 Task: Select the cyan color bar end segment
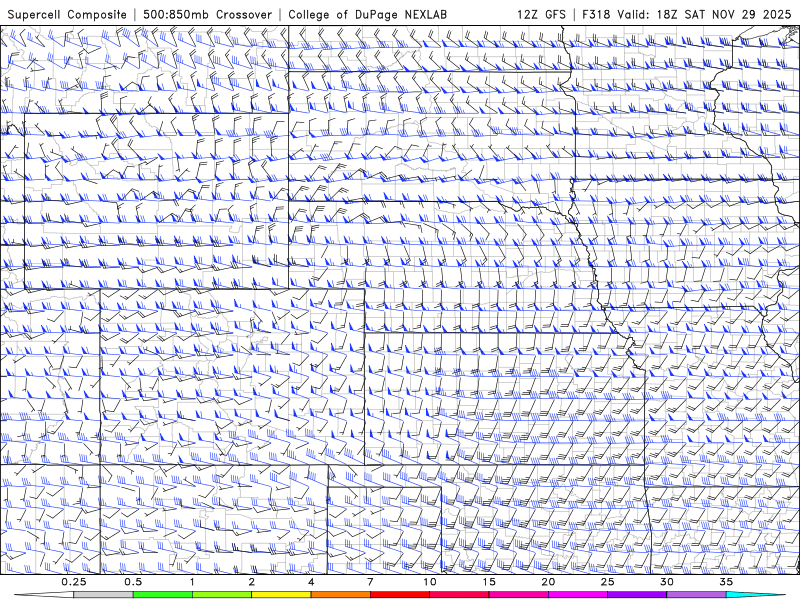tap(756, 595)
